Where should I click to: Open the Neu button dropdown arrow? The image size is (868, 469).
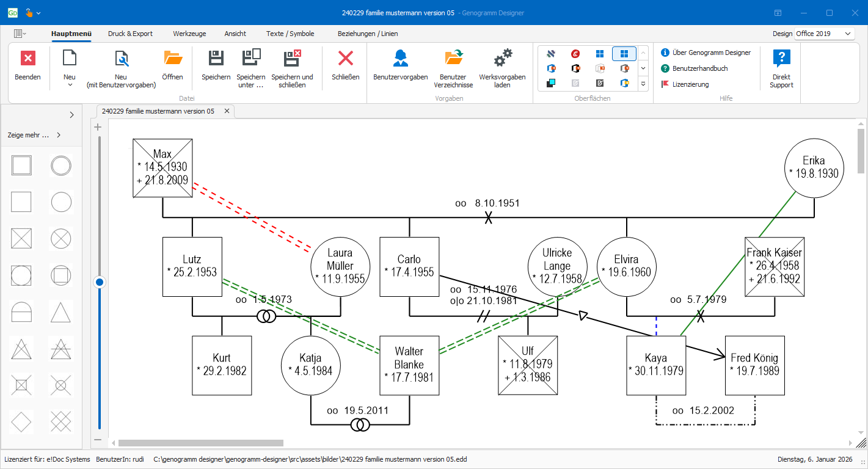point(70,85)
